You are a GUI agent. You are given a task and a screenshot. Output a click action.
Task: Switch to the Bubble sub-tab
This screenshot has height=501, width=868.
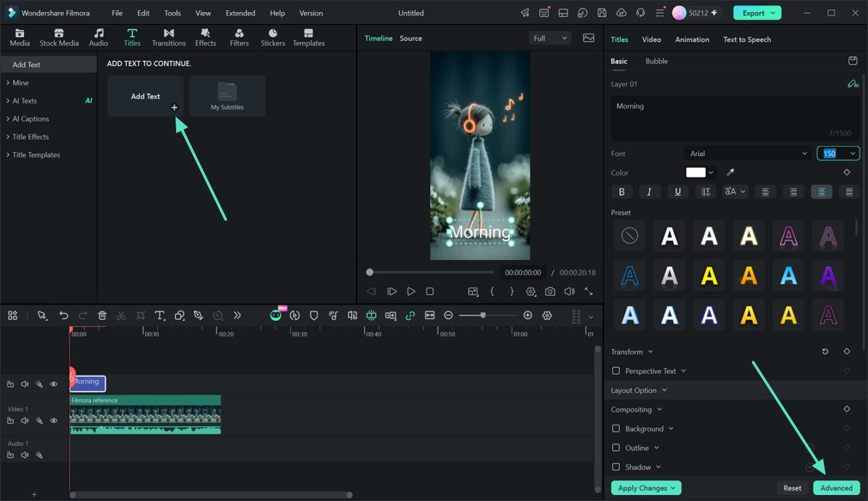[x=656, y=61]
